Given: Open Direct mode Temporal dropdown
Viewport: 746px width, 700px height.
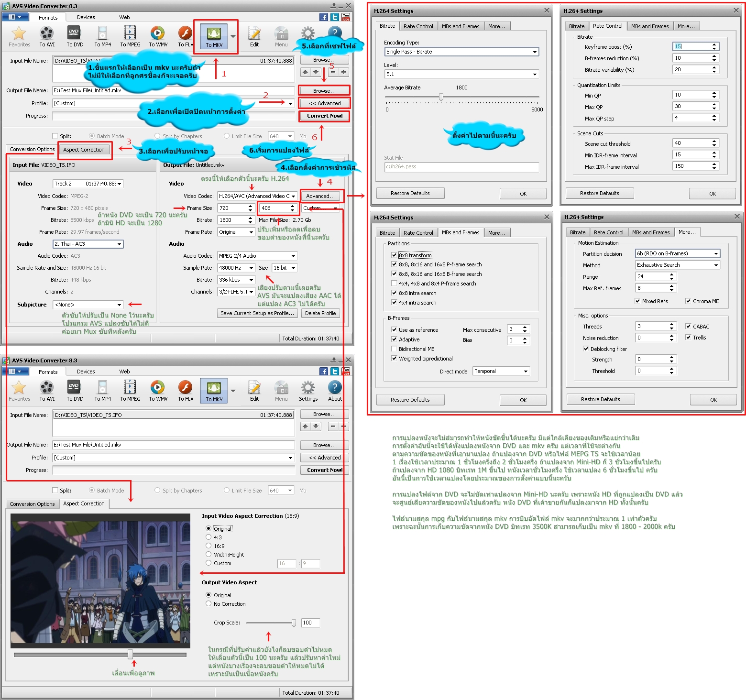Looking at the screenshot, I should point(501,371).
